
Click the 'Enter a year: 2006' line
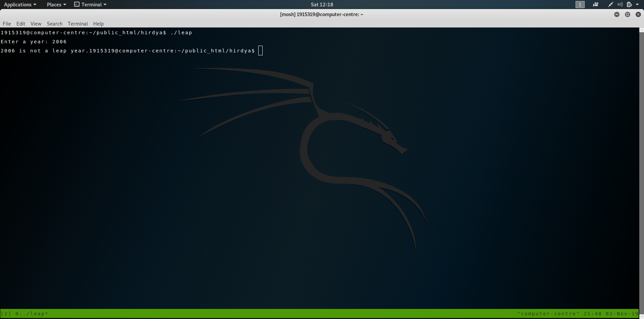click(x=34, y=42)
